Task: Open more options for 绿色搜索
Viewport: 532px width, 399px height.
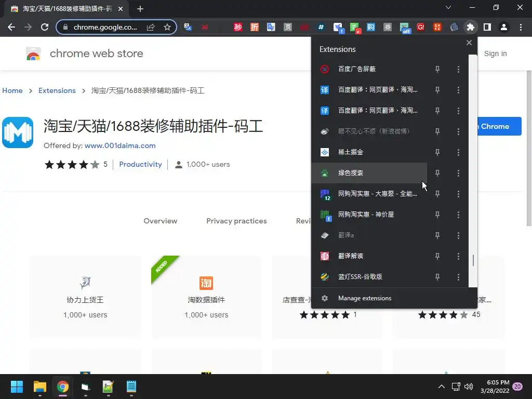Action: click(458, 173)
